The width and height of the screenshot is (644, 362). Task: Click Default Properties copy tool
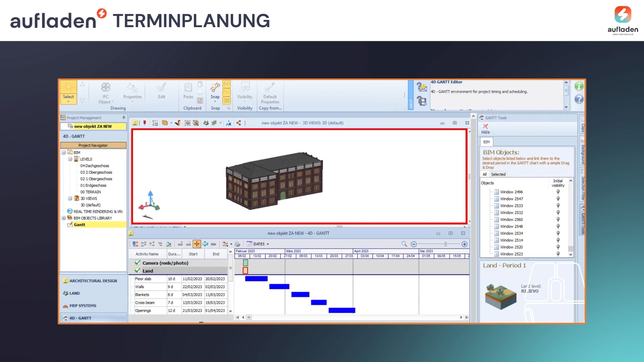(270, 93)
